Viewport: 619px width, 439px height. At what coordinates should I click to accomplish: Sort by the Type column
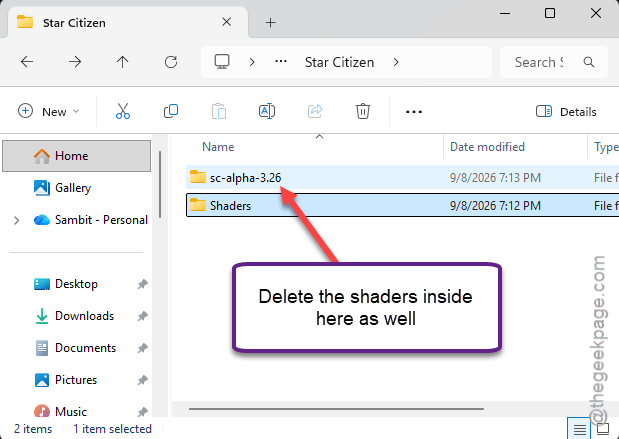click(x=606, y=147)
